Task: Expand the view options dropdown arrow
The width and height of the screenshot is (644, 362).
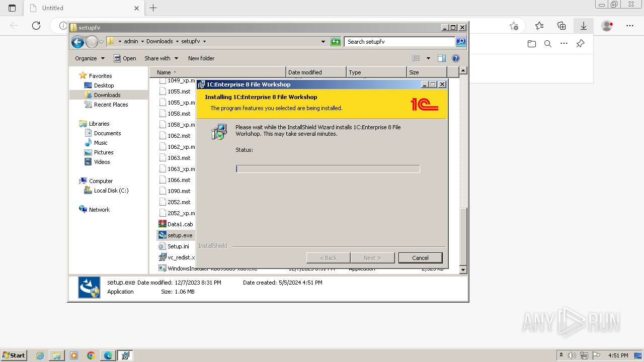Action: (x=428, y=58)
